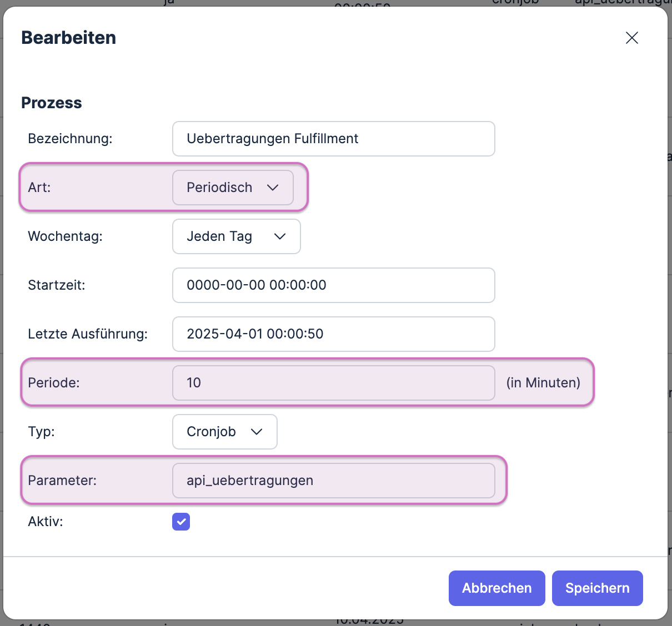Toggle the Aktiv checkbox
Screen dimensions: 672x626
[x=181, y=522]
